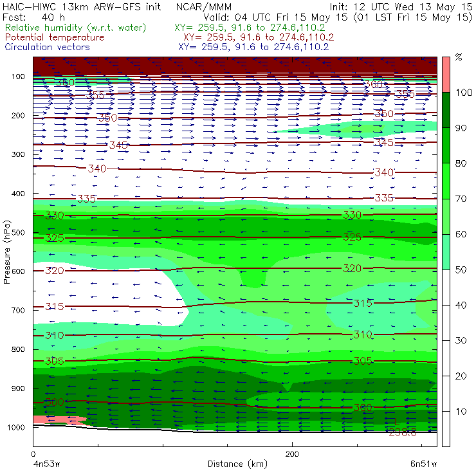Click the left-hand '305' contour label
Screen dimensions: 476x476
[x=55, y=361]
